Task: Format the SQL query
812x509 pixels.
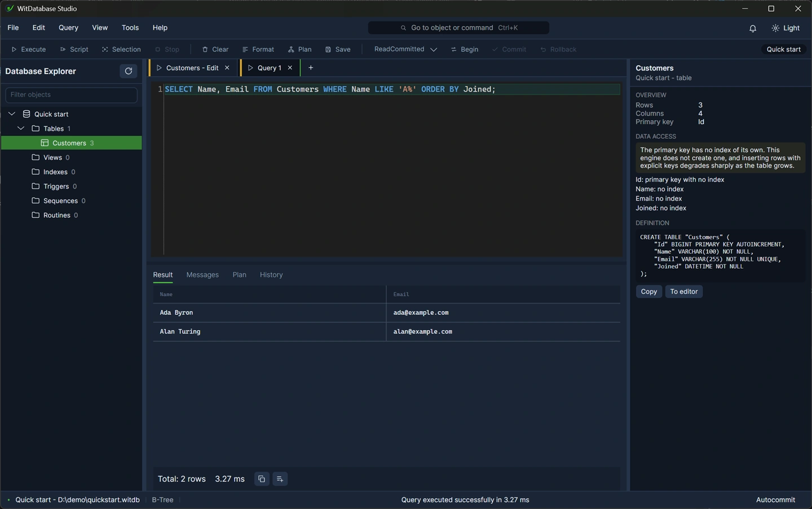Action: [x=258, y=50]
